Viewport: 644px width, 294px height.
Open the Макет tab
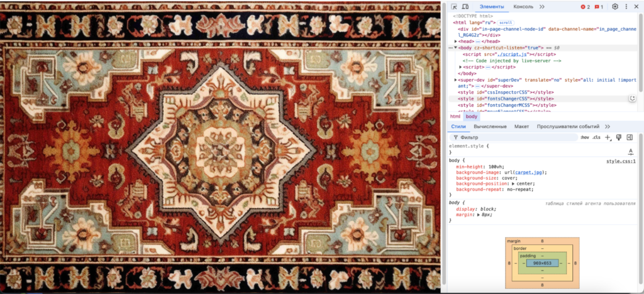click(521, 126)
